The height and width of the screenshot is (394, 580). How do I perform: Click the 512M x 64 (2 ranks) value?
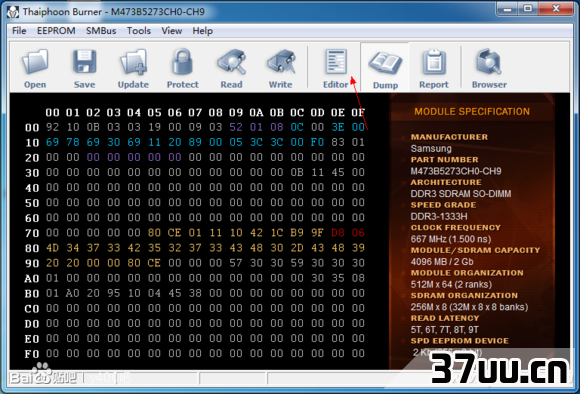451,284
